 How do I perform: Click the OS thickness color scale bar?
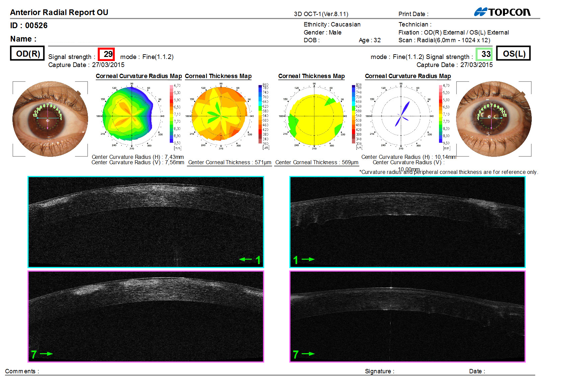353,114
